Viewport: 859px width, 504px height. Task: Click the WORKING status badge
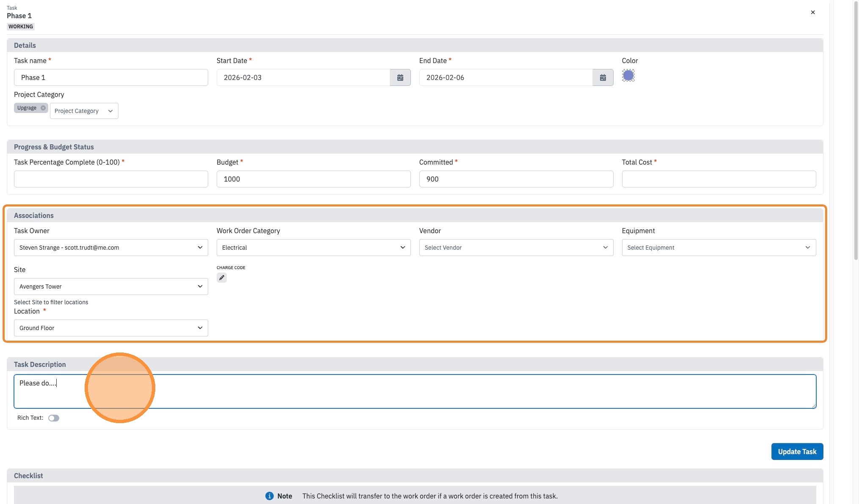pyautogui.click(x=21, y=27)
